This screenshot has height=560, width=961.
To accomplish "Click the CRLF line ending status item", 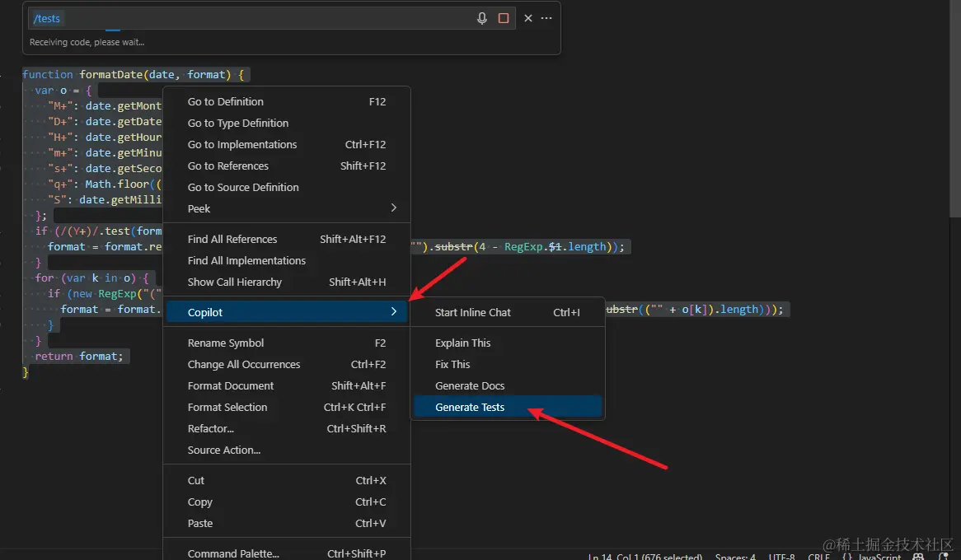I will 818,557.
